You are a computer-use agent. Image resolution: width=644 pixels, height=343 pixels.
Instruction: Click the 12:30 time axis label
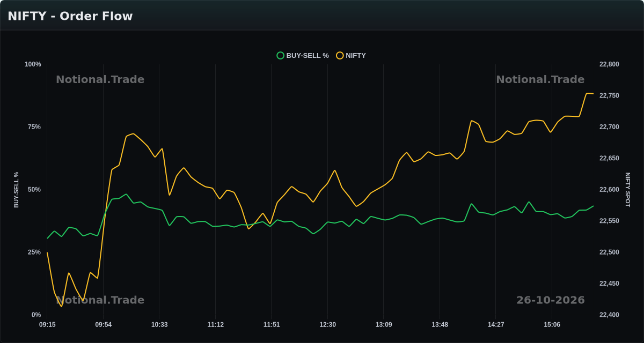point(327,325)
